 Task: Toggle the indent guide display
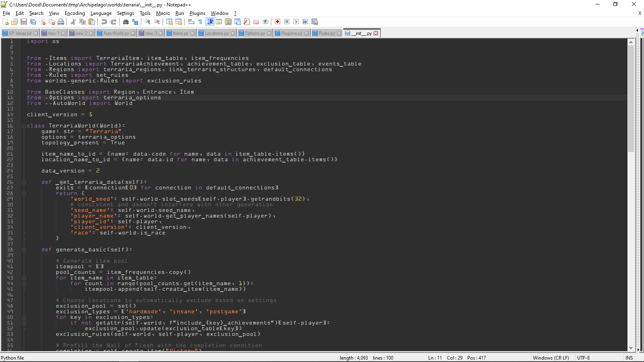[210, 22]
